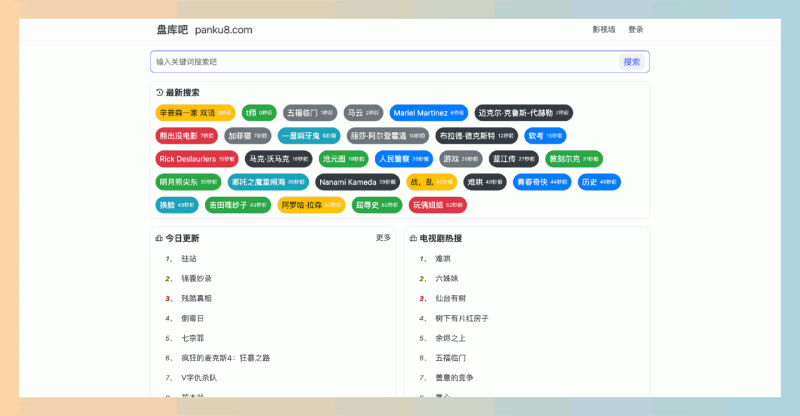800x416 pixels.
Task: Open 六姊妹 in 电视剧热搜 list
Action: tap(447, 278)
